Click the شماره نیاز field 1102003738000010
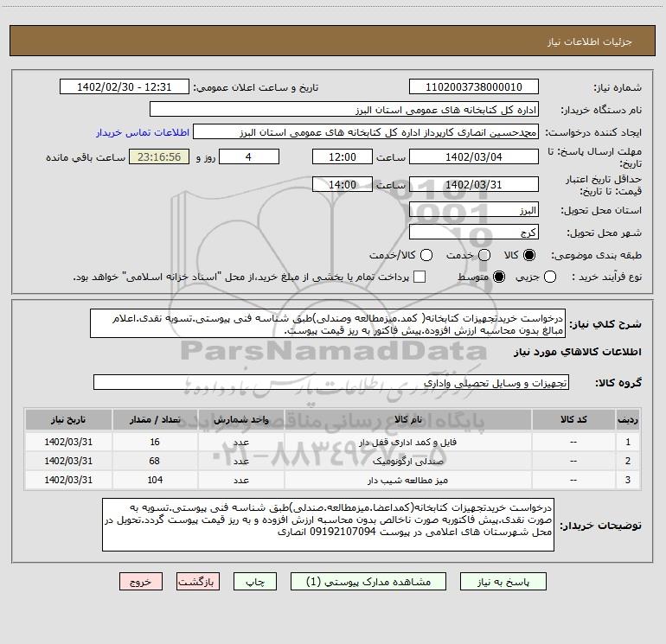The height and width of the screenshot is (644, 666). pyautogui.click(x=474, y=87)
